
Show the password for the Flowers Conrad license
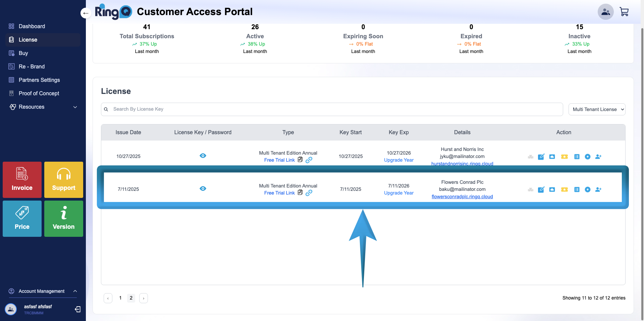(x=203, y=189)
